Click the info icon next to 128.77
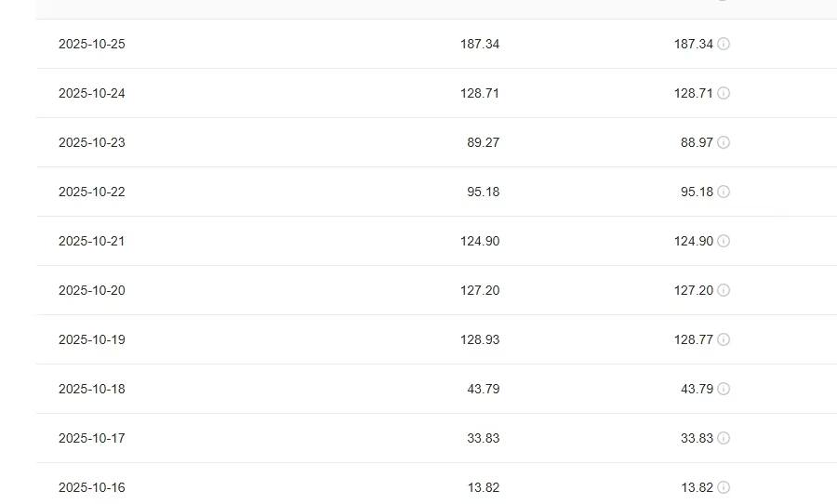The width and height of the screenshot is (837, 504). coord(724,339)
